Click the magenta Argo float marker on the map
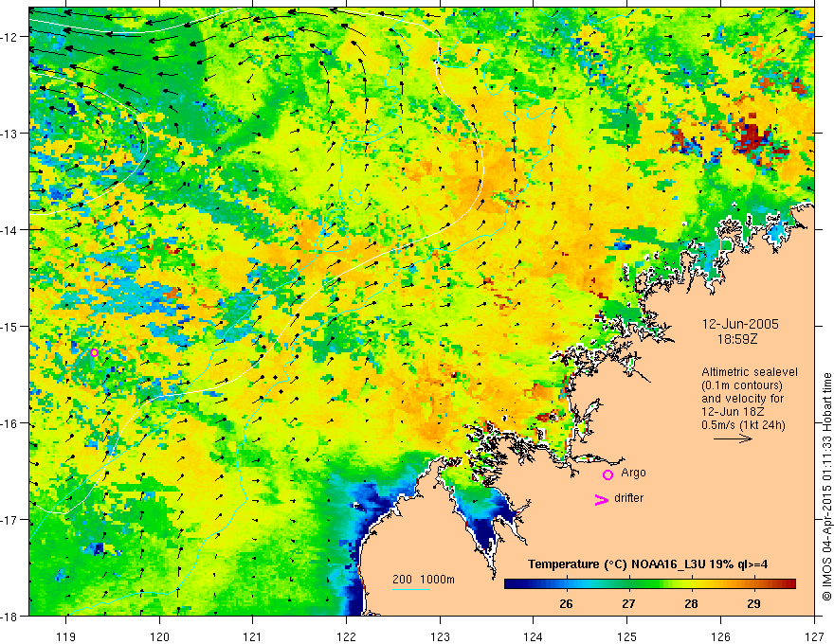This screenshot has width=834, height=644. (x=94, y=352)
